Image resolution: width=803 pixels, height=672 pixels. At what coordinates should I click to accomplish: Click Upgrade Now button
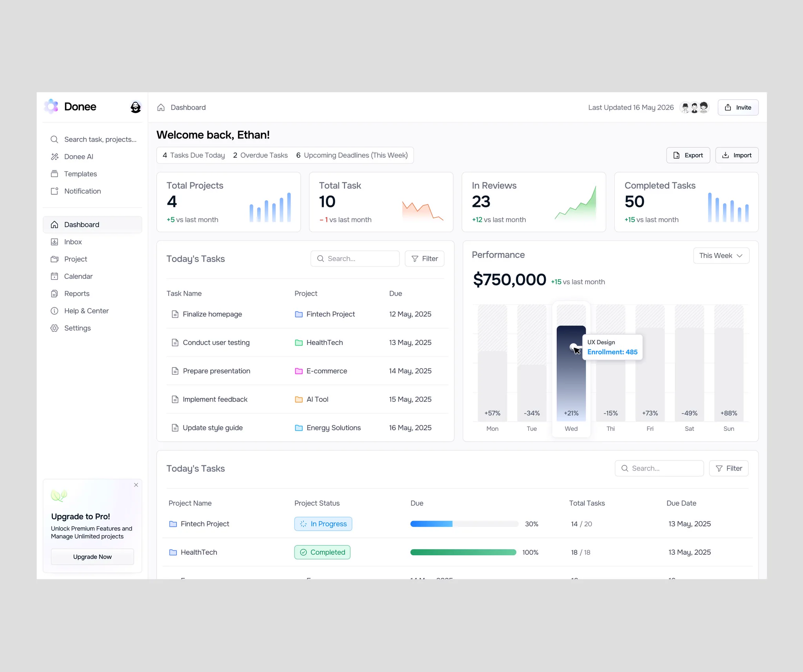[x=93, y=557]
